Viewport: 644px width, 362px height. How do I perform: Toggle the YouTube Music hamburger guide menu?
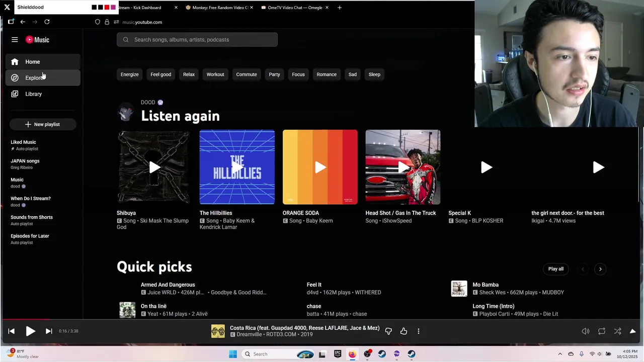point(15,40)
